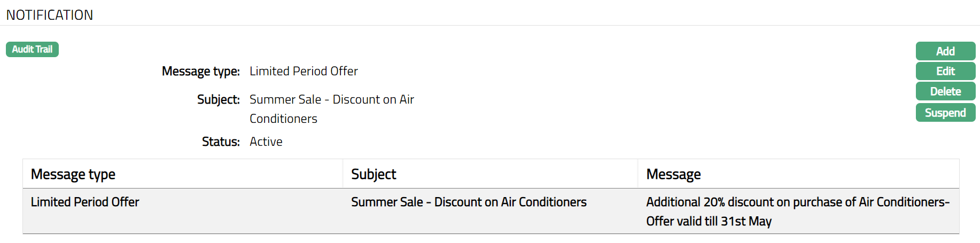980x243 pixels.
Task: Click the Summer Sale subject in the table row
Action: 469,202
